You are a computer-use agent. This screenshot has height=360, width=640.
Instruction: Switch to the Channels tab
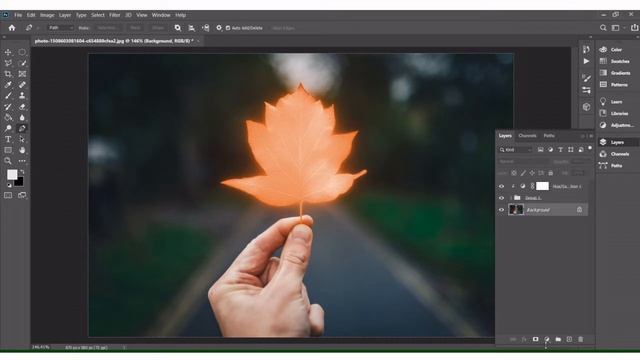tap(527, 136)
